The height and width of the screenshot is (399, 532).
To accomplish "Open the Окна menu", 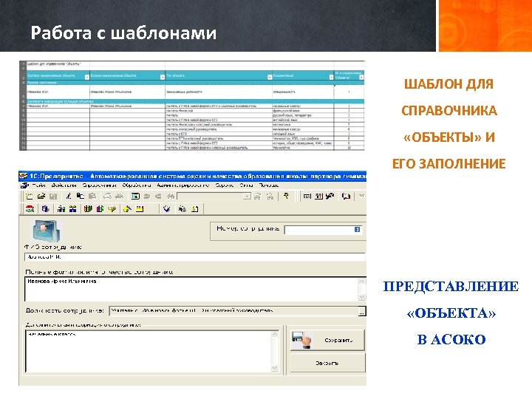I will (x=246, y=185).
